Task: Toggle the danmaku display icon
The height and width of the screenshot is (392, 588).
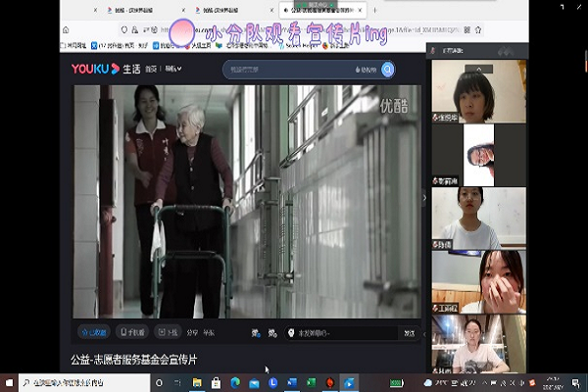Action: pos(256,332)
